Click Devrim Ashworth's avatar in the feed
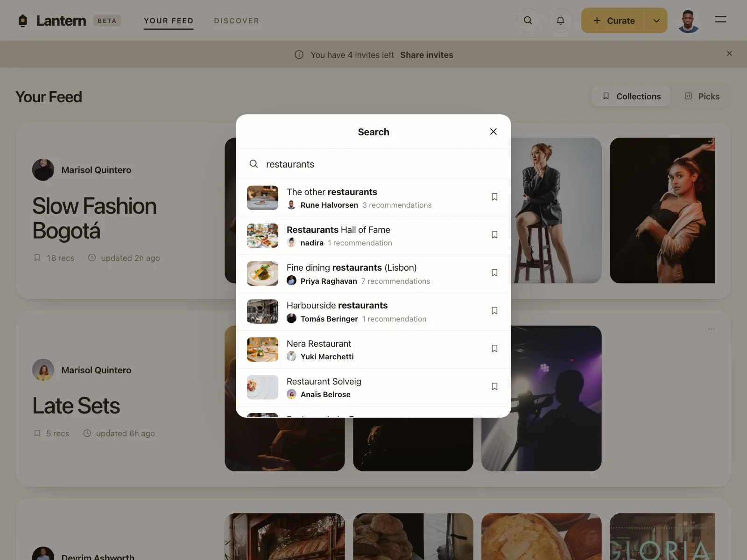Image resolution: width=747 pixels, height=560 pixels. tap(43, 553)
